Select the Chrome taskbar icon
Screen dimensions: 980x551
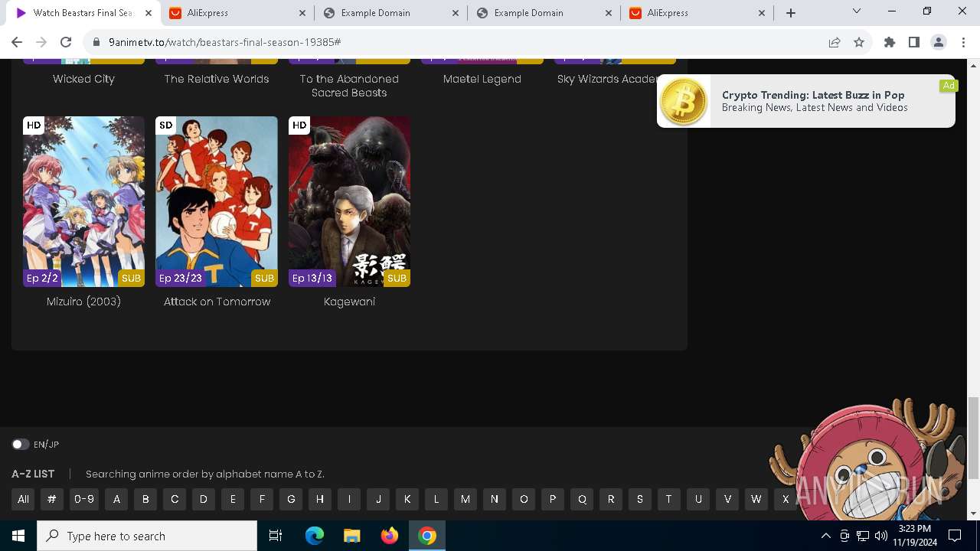(x=427, y=536)
